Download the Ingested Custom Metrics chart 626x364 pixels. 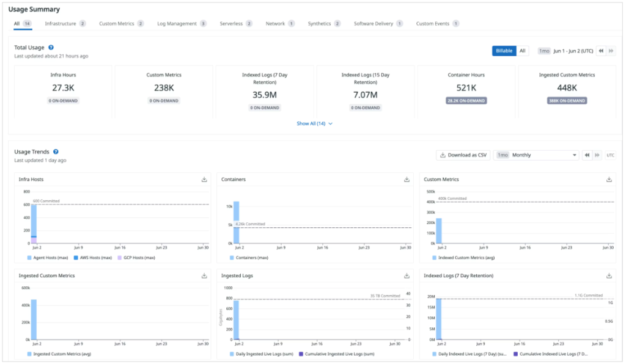tap(204, 276)
